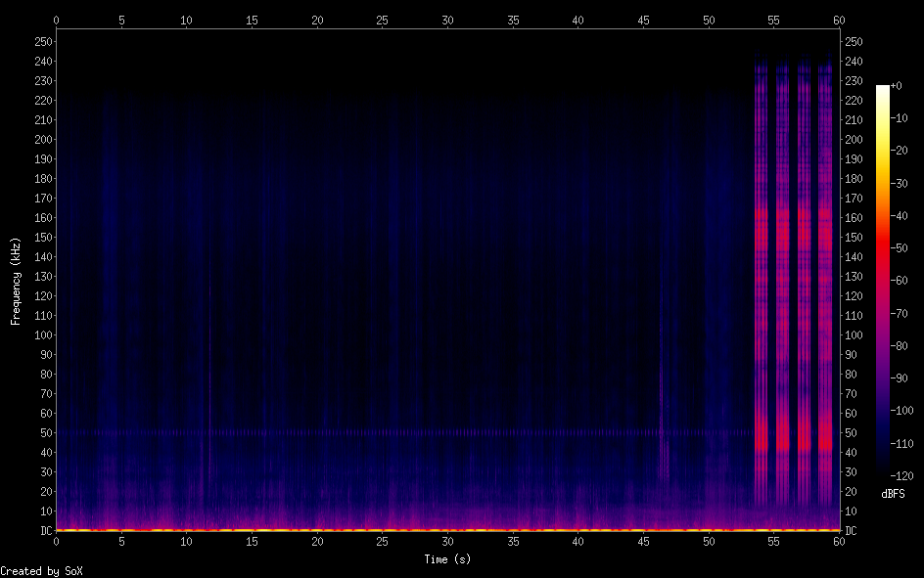Click the 0 second mark on top axis
The image size is (924, 578).
coord(57,20)
